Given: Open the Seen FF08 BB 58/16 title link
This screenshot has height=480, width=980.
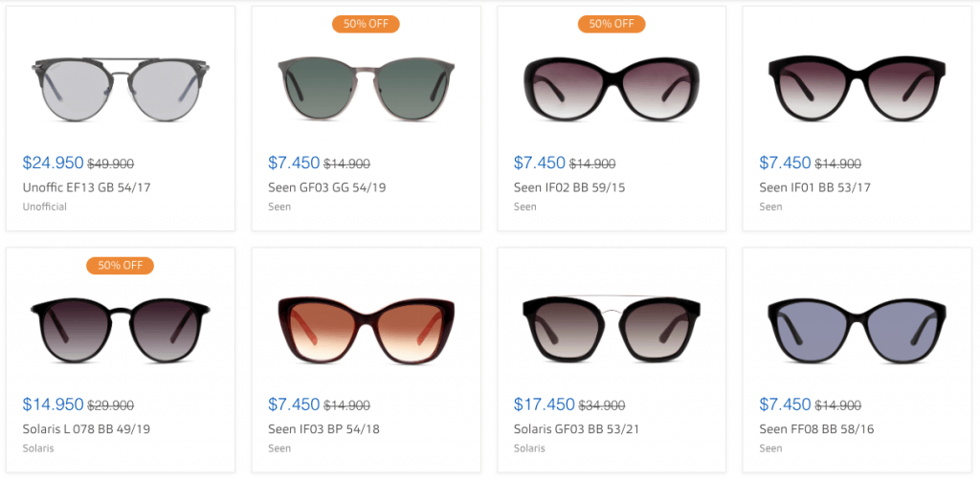Looking at the screenshot, I should (815, 429).
